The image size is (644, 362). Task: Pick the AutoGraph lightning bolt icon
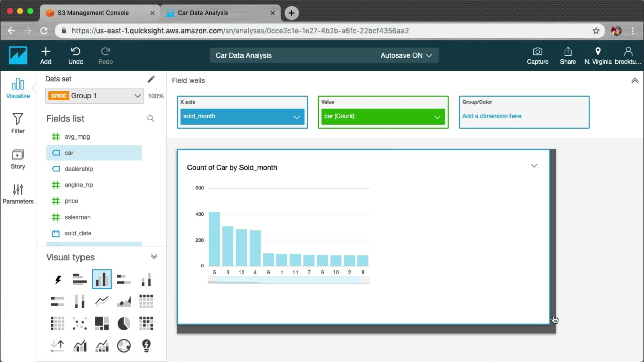[x=58, y=279]
